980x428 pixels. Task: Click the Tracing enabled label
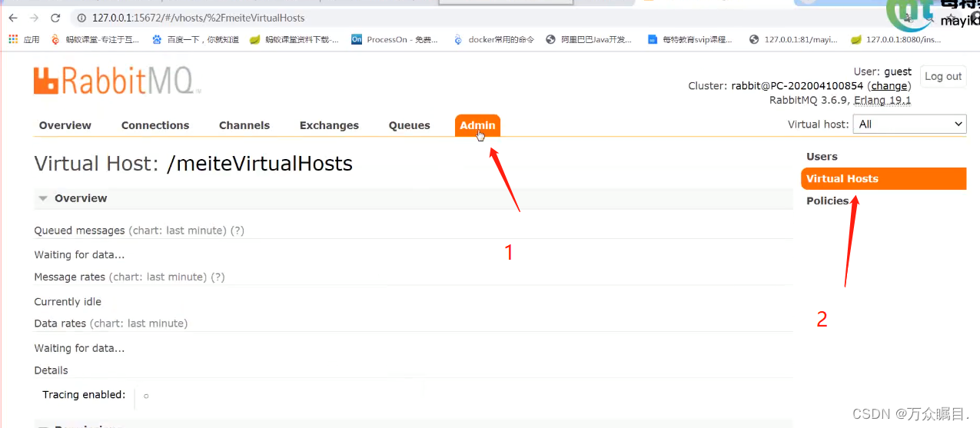pyautogui.click(x=84, y=394)
